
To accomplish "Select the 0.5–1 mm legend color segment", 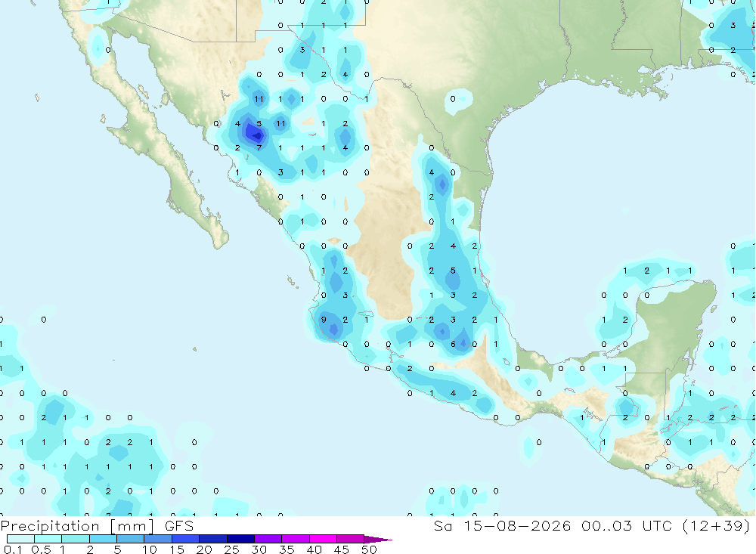I will (x=48, y=539).
